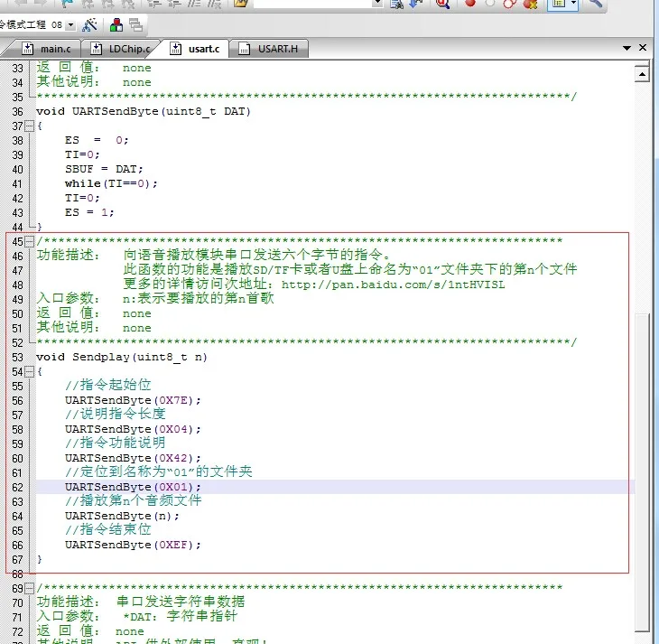Click '串口发送字符串数据' comment text

coord(181,602)
